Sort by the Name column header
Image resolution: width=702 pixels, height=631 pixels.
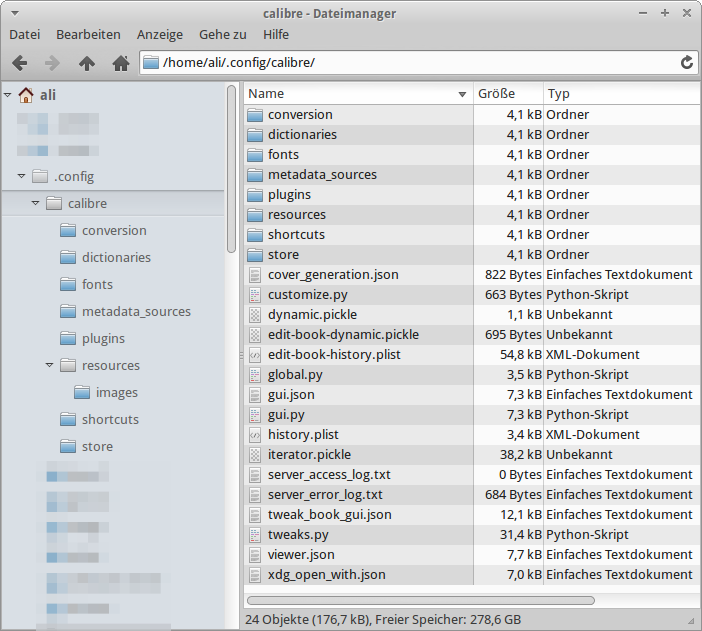point(358,94)
